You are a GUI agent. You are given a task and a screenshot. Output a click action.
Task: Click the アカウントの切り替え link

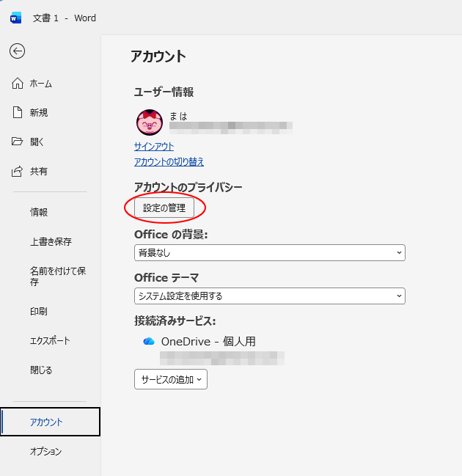tap(169, 162)
